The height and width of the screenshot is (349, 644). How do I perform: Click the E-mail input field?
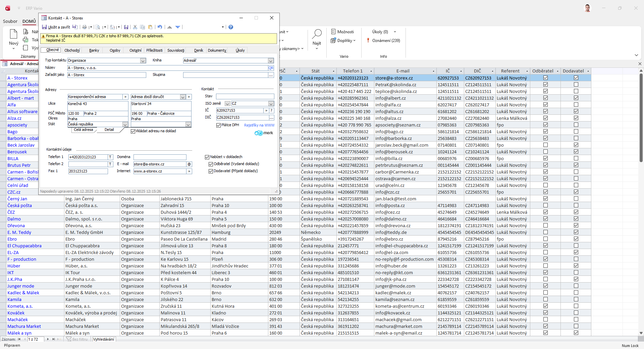pos(160,164)
